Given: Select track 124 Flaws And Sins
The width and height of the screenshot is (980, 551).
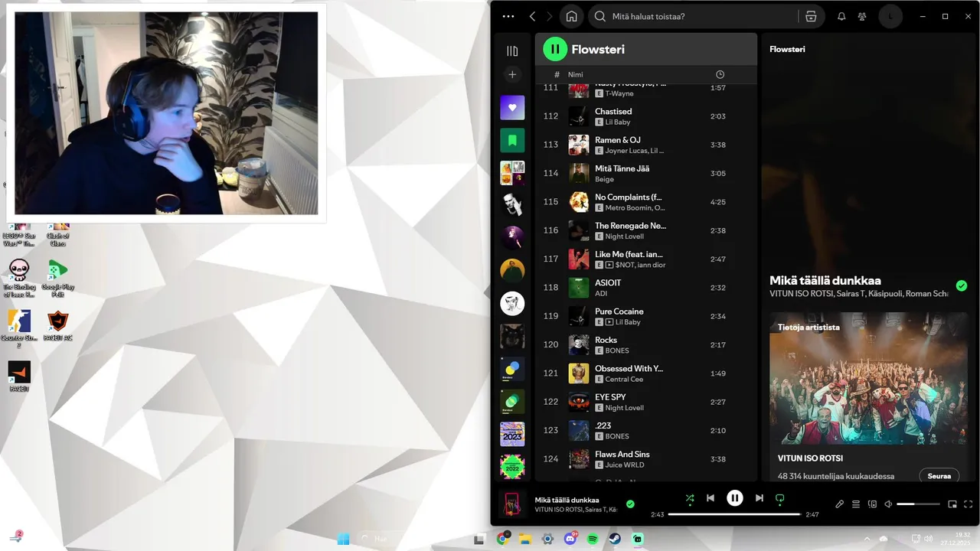Looking at the screenshot, I should click(x=645, y=459).
